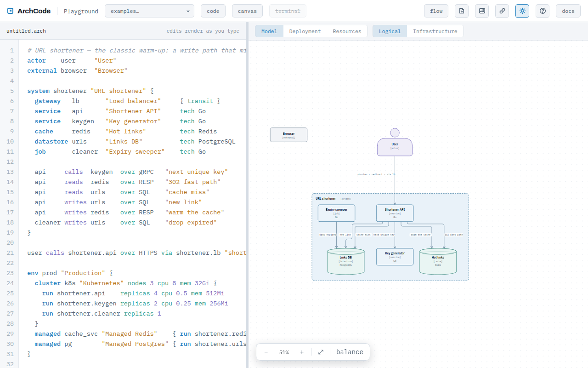Toggle the flow animation button
The width and height of the screenshot is (588, 368).
pyautogui.click(x=436, y=11)
